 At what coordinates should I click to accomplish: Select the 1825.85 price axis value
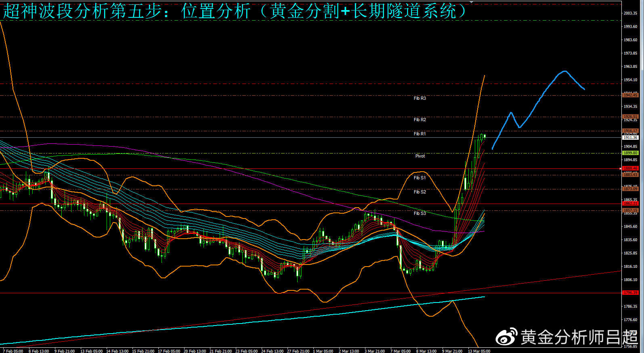point(630,253)
